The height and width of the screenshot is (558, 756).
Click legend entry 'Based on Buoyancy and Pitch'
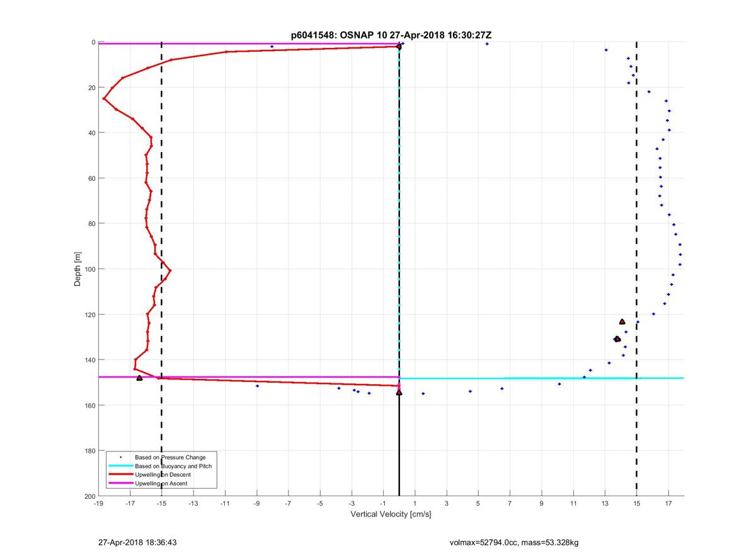173,466
